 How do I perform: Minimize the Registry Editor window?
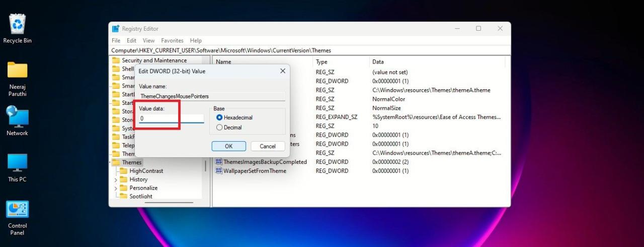(457, 29)
